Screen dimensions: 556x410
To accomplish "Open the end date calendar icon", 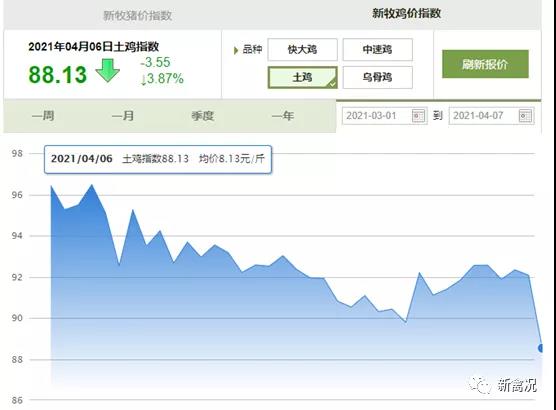I will pos(525,116).
